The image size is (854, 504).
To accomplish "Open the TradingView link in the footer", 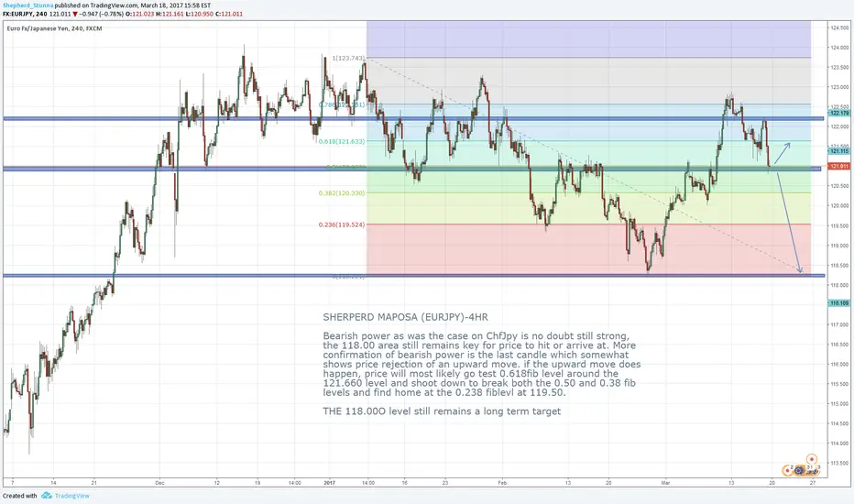I will [71, 496].
